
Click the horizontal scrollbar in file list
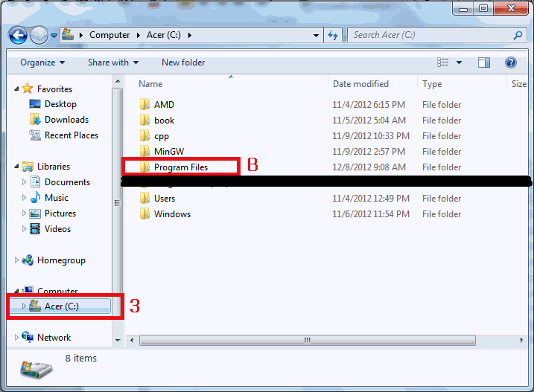(305, 340)
